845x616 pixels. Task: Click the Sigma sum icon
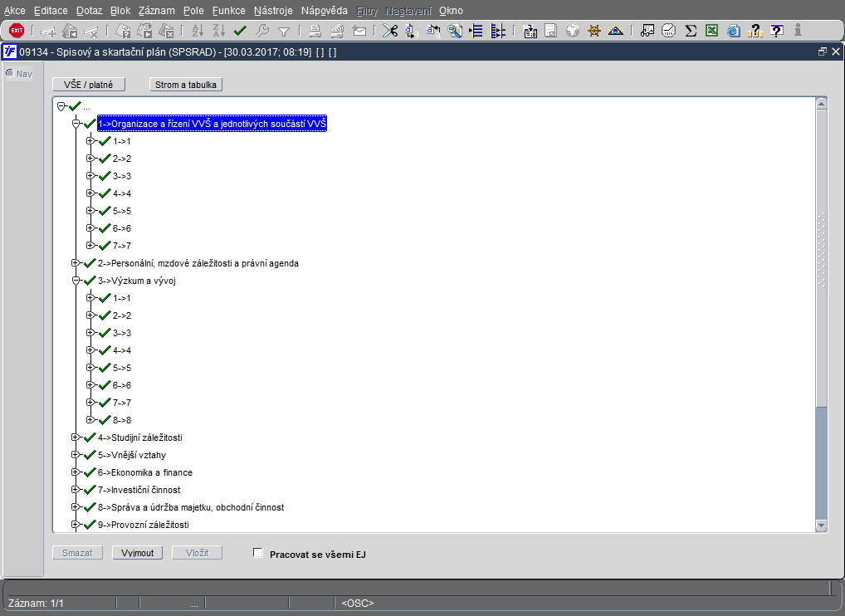[691, 31]
